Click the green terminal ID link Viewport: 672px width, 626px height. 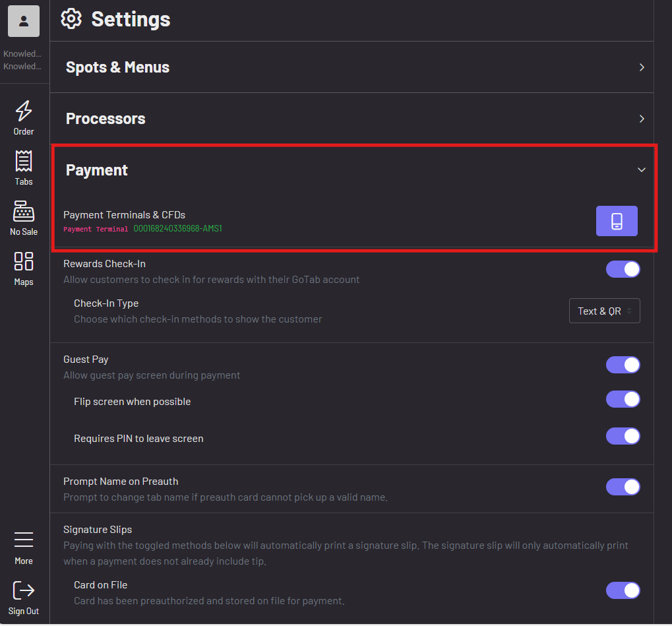click(177, 228)
